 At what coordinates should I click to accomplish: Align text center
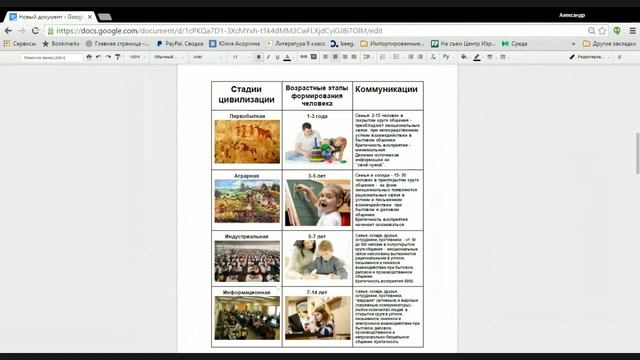[335, 57]
